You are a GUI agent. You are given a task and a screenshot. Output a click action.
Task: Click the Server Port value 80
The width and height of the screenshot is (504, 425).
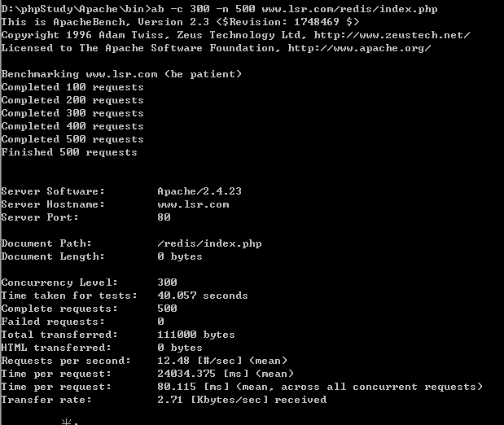pyautogui.click(x=164, y=217)
